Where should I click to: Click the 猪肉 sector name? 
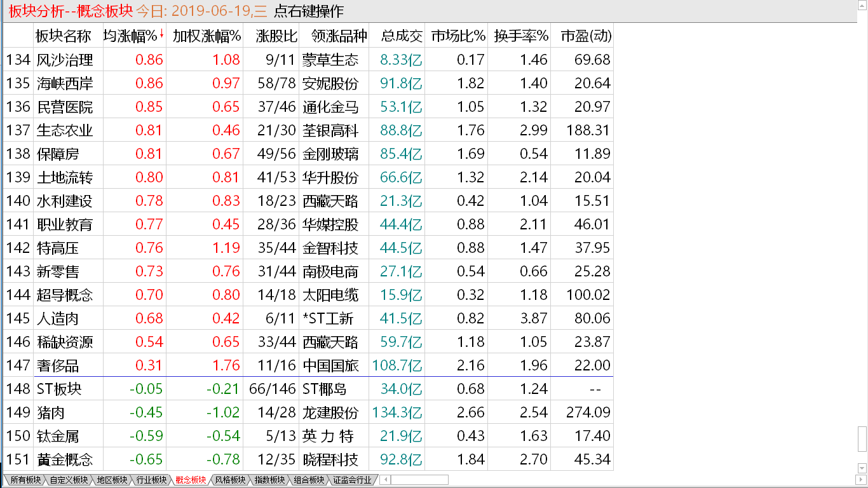51,412
